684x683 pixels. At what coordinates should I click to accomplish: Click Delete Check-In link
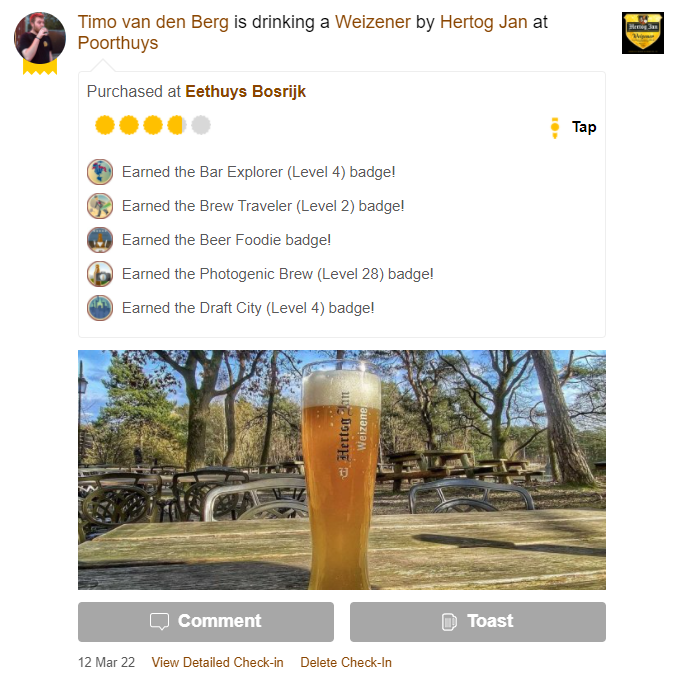click(346, 662)
